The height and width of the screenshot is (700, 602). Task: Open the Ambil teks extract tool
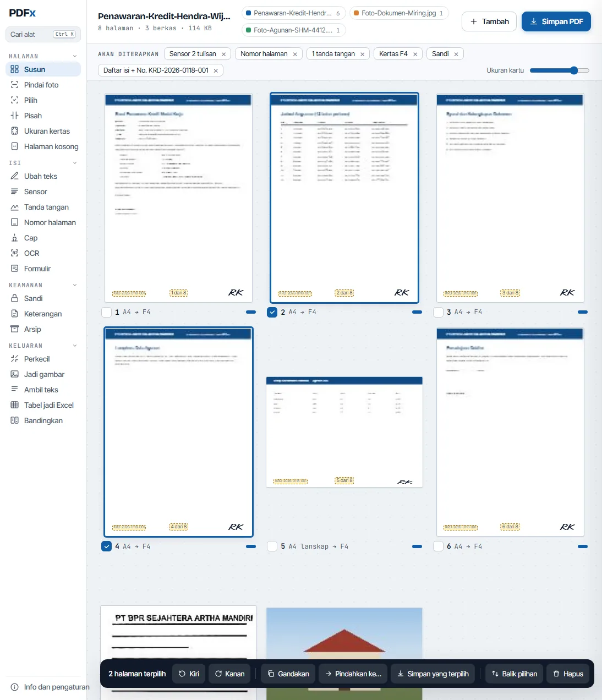[x=43, y=390]
